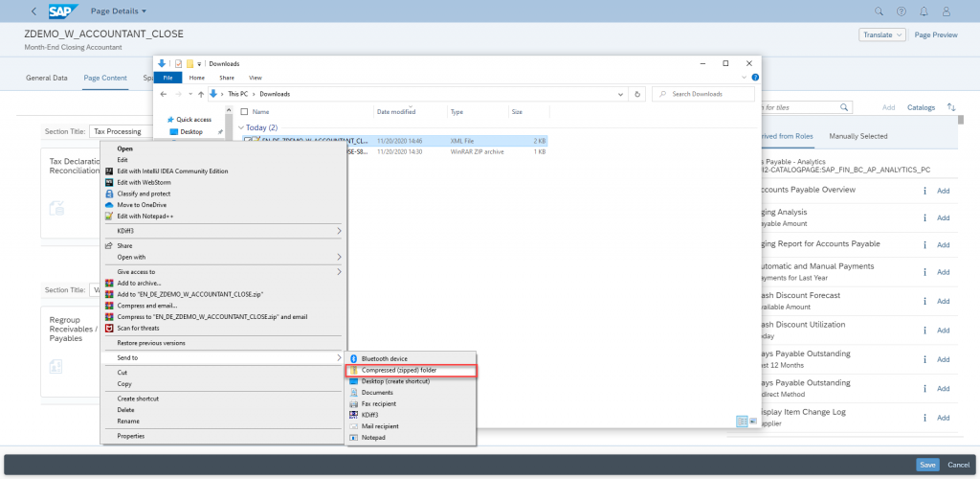Screen dimensions: 980x479
Task: Open Explorer Share ribbon tab
Action: point(227,78)
